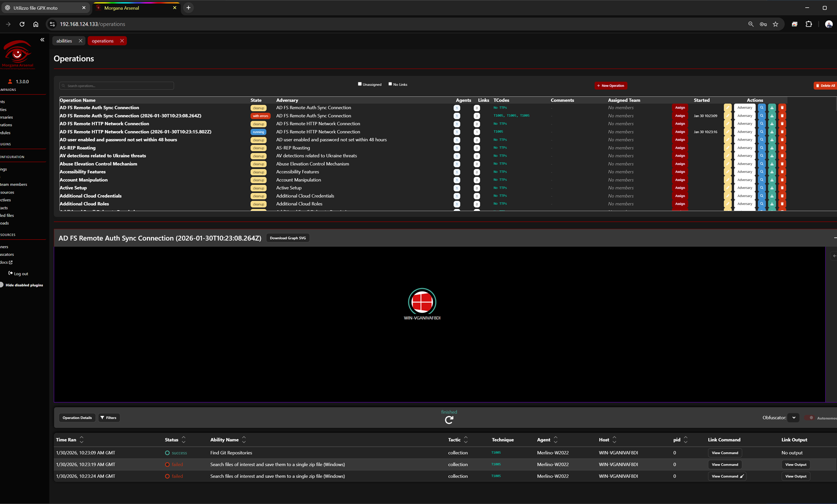The width and height of the screenshot is (837, 504).
Task: Click the Download Graph SVG button
Action: [x=288, y=238]
